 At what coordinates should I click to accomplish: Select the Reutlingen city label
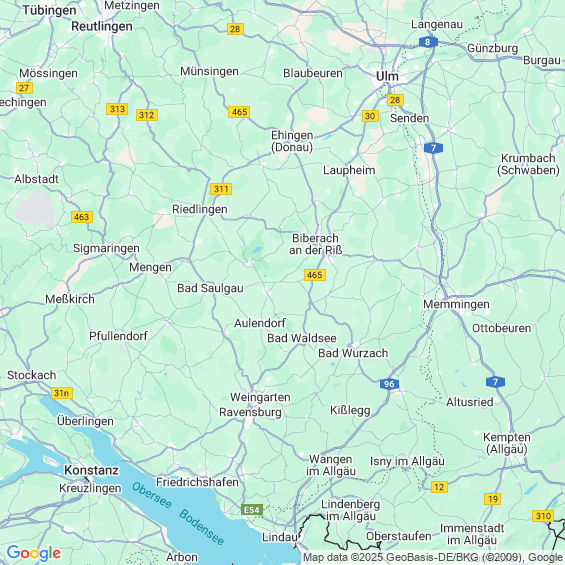(x=102, y=26)
